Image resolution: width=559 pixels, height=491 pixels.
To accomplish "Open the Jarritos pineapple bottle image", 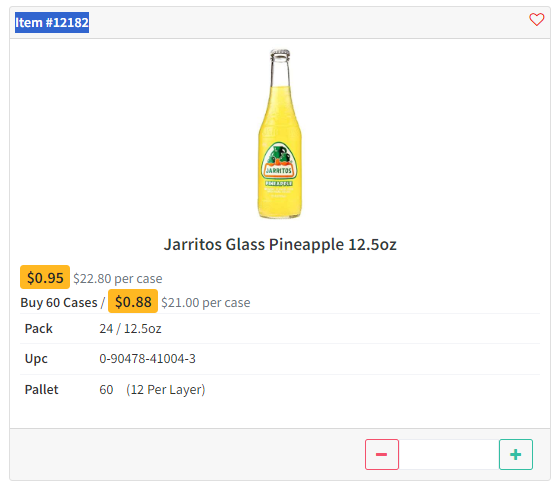I will [x=280, y=134].
